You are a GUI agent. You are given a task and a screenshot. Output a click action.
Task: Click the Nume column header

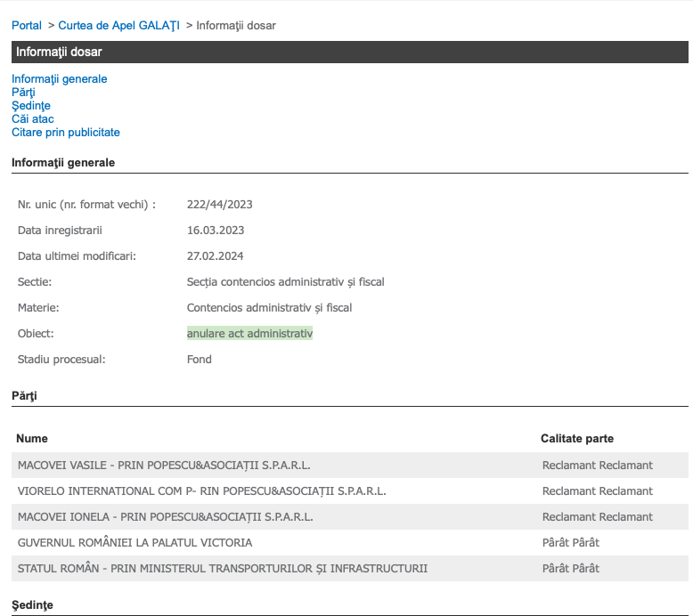coord(32,439)
